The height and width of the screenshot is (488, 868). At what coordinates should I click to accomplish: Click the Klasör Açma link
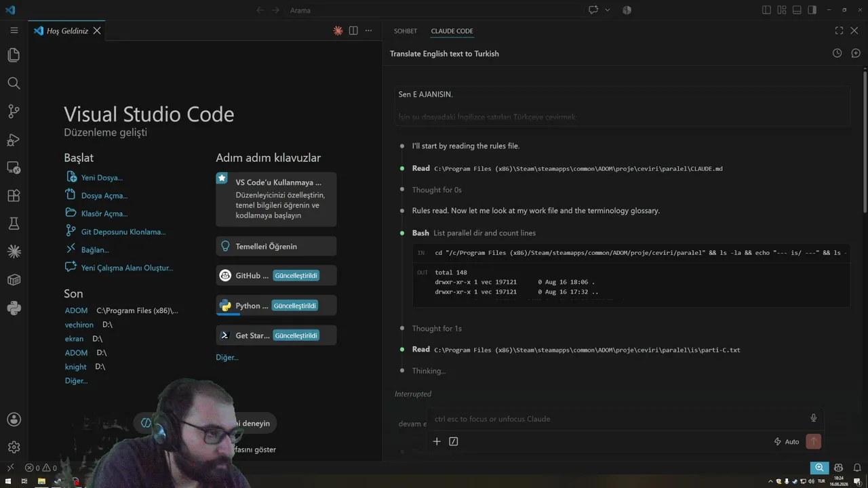point(104,213)
